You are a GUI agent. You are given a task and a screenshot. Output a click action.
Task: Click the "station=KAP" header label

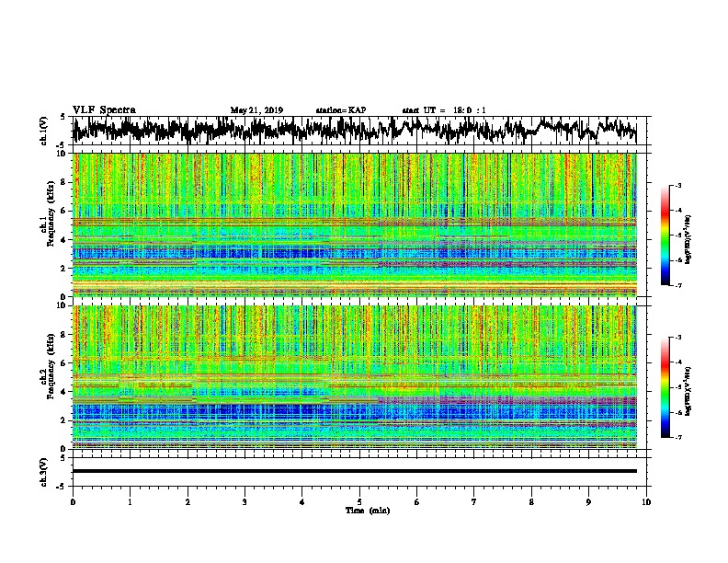[341, 110]
